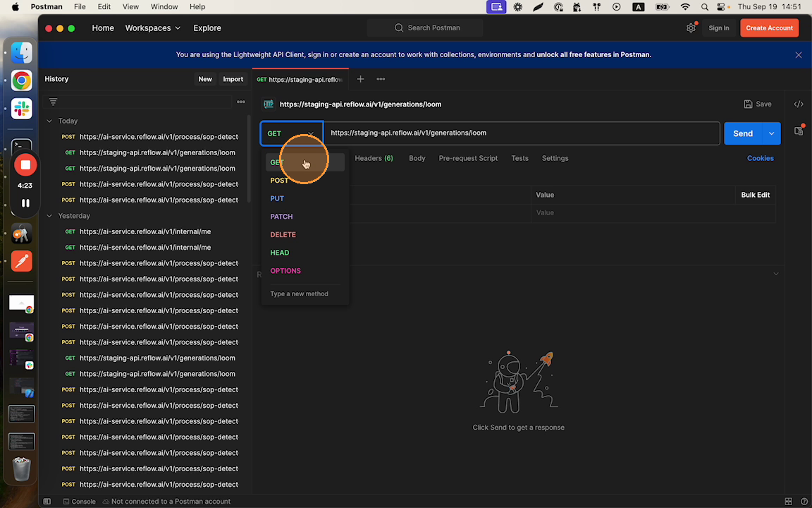The image size is (812, 508).
Task: Switch to the Headers (6) tab
Action: coord(374,158)
